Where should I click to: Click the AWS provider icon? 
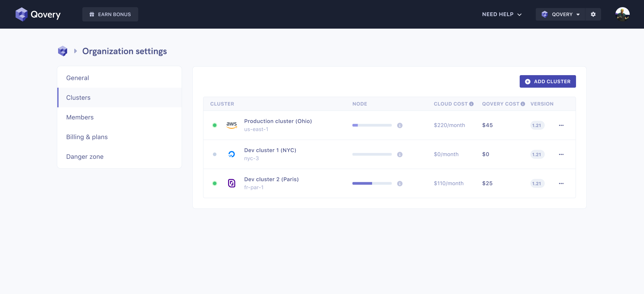pyautogui.click(x=232, y=125)
